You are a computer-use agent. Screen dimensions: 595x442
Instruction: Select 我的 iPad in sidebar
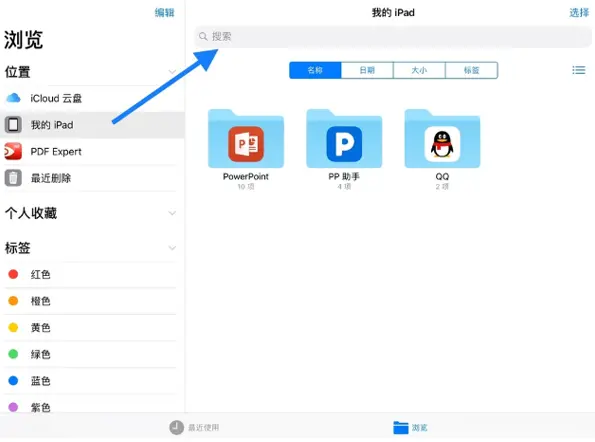tap(92, 125)
